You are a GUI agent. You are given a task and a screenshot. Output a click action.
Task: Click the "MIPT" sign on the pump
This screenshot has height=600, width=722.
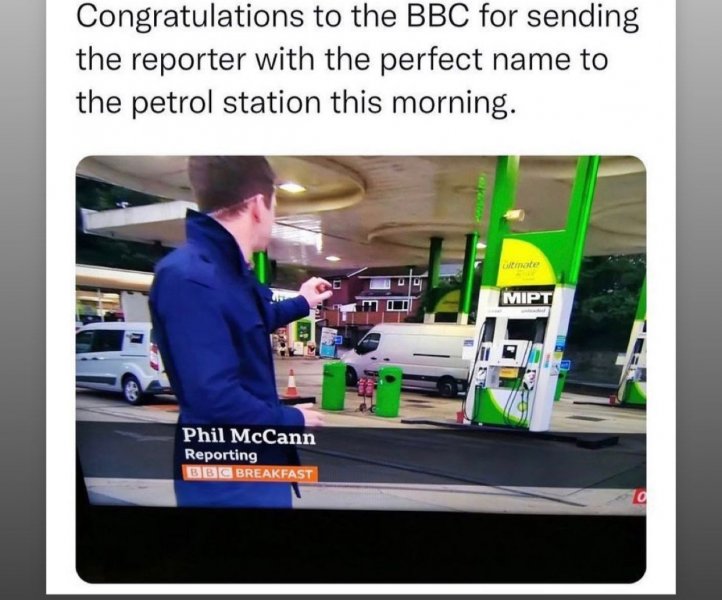point(527,297)
